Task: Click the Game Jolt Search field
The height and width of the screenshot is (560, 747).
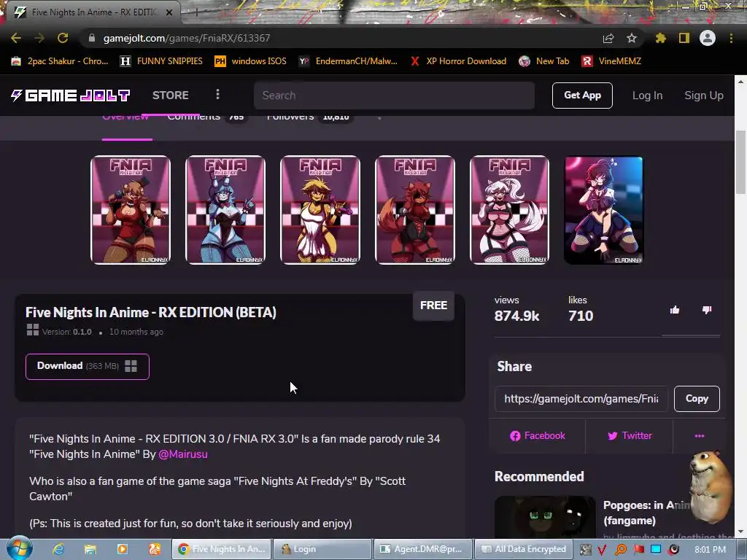Action: 394,96
